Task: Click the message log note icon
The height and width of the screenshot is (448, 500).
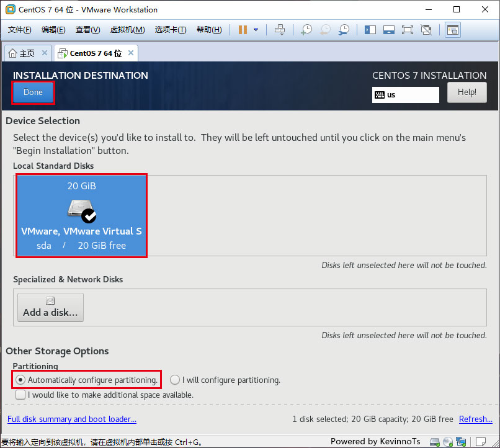Action: (480, 442)
